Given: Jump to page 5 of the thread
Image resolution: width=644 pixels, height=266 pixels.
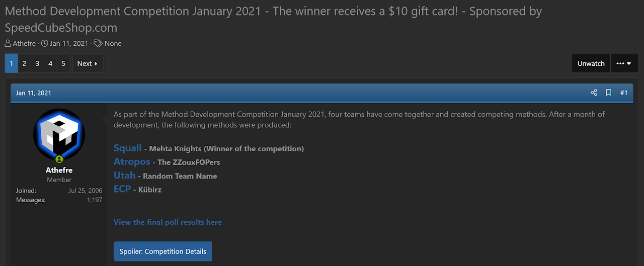Looking at the screenshot, I should pos(63,63).
